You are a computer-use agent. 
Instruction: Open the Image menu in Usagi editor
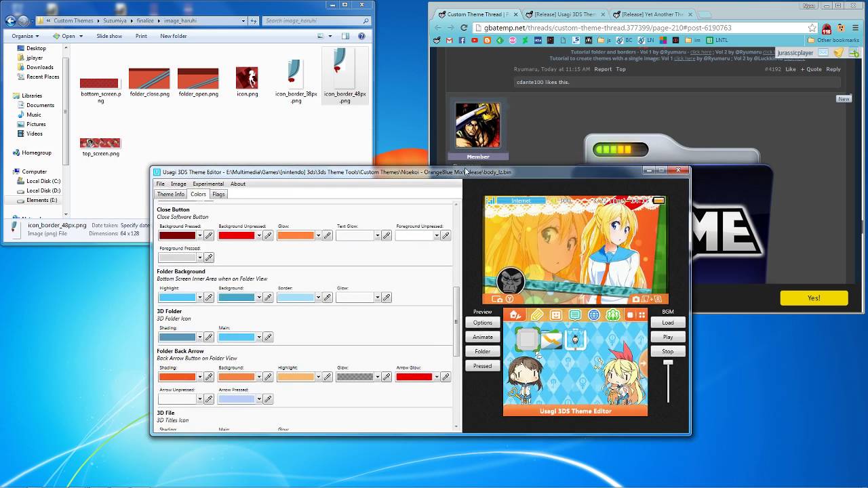coord(178,184)
